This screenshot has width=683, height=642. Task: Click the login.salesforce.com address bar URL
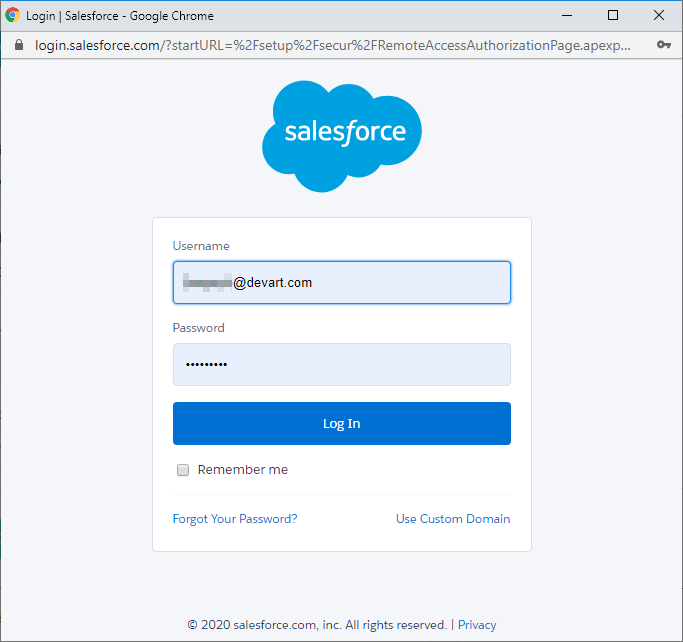[x=333, y=45]
